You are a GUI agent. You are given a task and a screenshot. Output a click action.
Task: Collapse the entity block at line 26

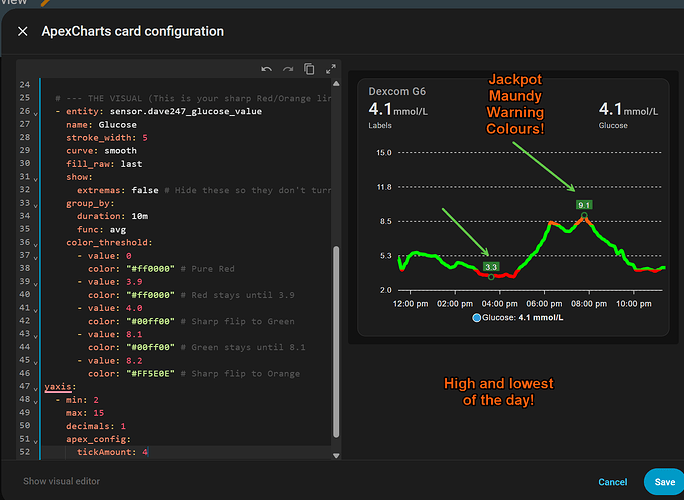tap(38, 112)
